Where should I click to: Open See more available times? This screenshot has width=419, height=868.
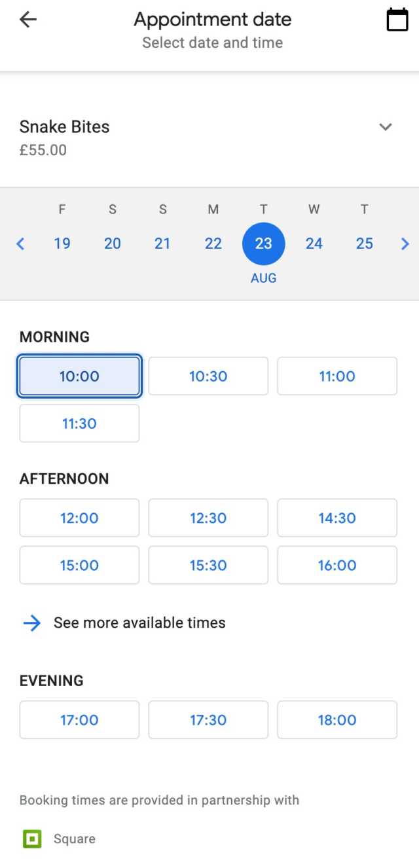tap(139, 623)
